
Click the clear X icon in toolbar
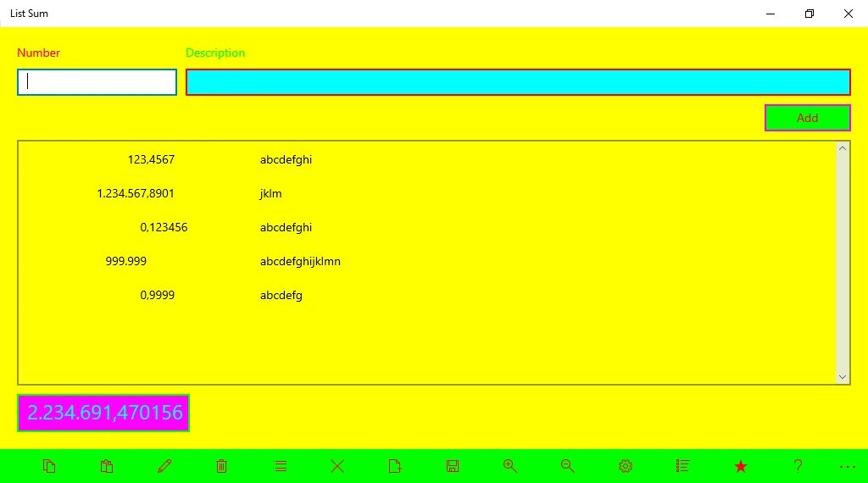click(x=337, y=466)
